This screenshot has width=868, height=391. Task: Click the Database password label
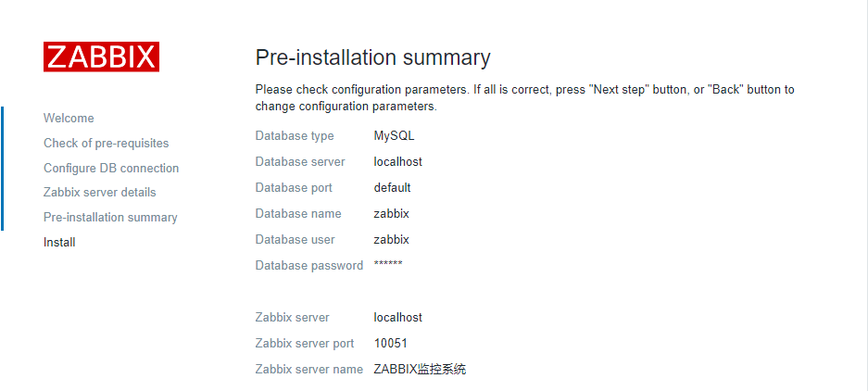(308, 266)
